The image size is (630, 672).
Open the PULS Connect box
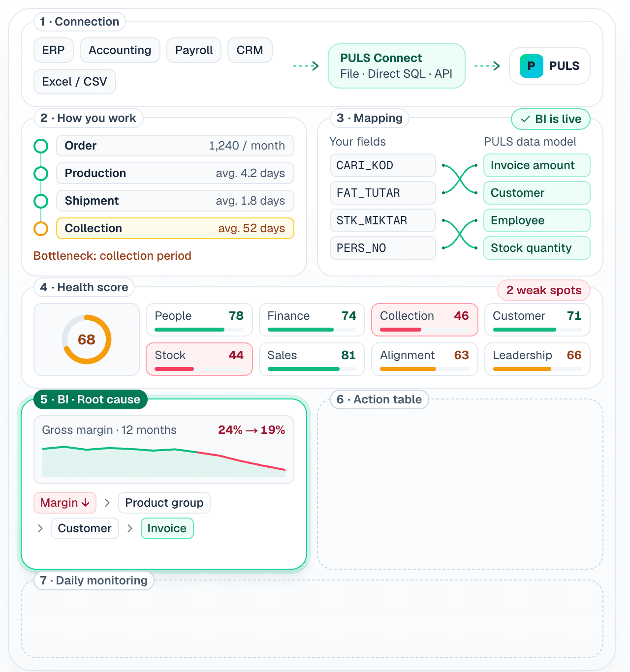click(397, 66)
